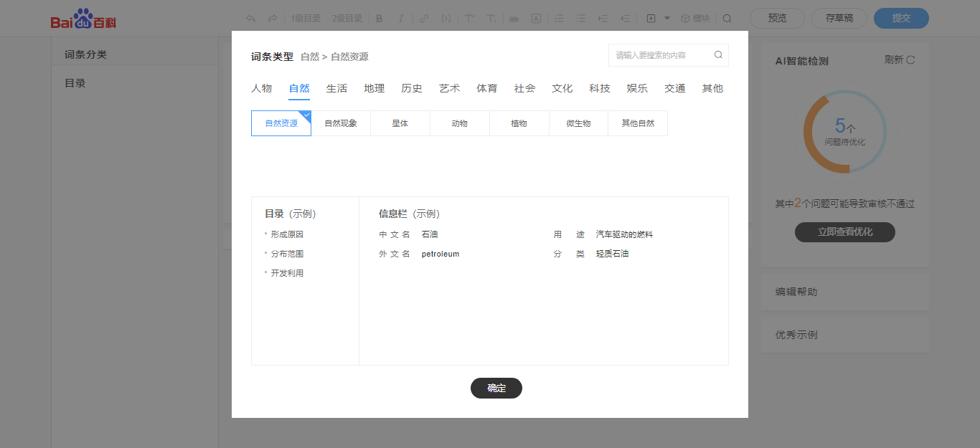Click the numbered list icon
Viewport: 980px width, 448px height.
[x=559, y=18]
